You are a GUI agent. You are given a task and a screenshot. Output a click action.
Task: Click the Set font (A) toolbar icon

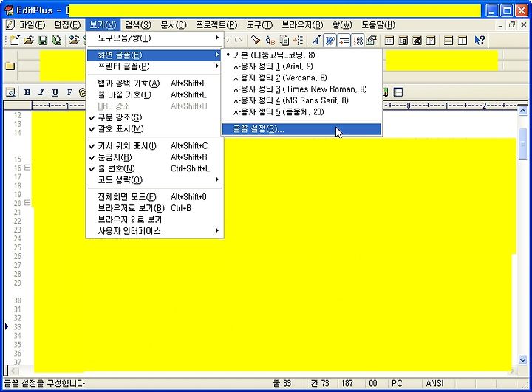click(x=316, y=41)
